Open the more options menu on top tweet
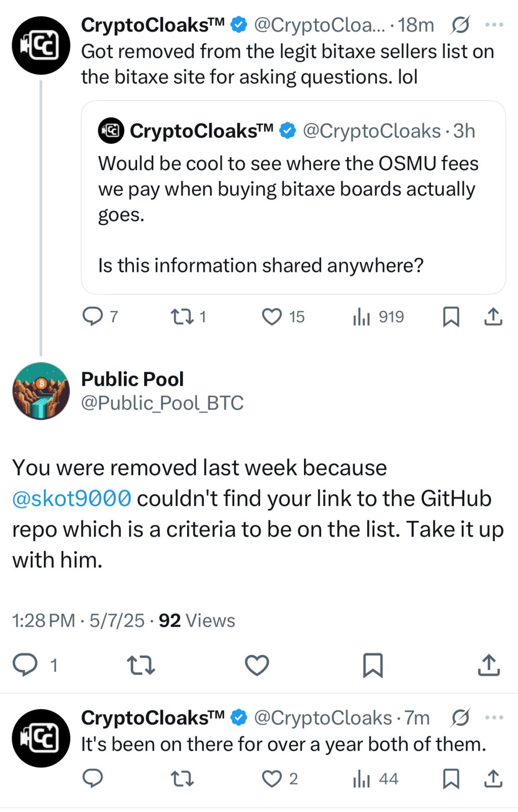518x812 pixels. tap(494, 24)
